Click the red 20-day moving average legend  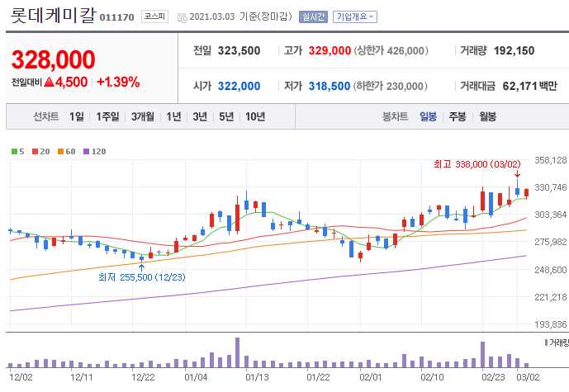[41, 152]
